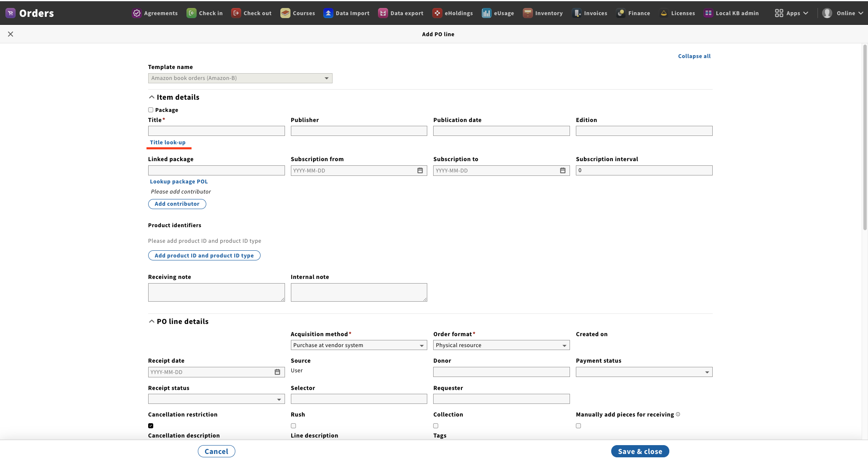Open the Orders app home icon
The height and width of the screenshot is (467, 868).
click(11, 13)
